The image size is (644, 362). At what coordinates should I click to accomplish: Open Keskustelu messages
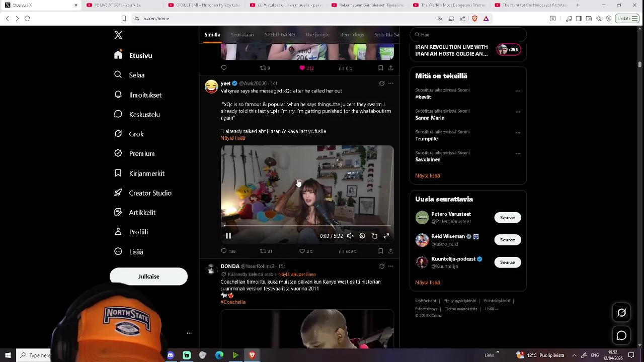pyautogui.click(x=137, y=114)
